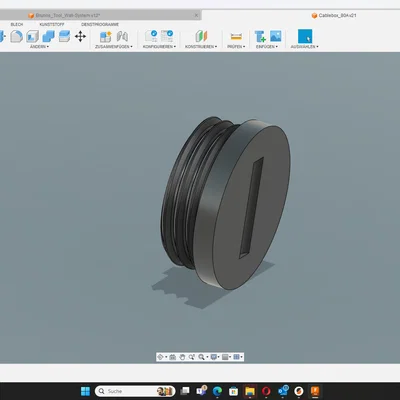Click the Insert canvas image icon
Screen dimensions: 400x400
click(276, 36)
